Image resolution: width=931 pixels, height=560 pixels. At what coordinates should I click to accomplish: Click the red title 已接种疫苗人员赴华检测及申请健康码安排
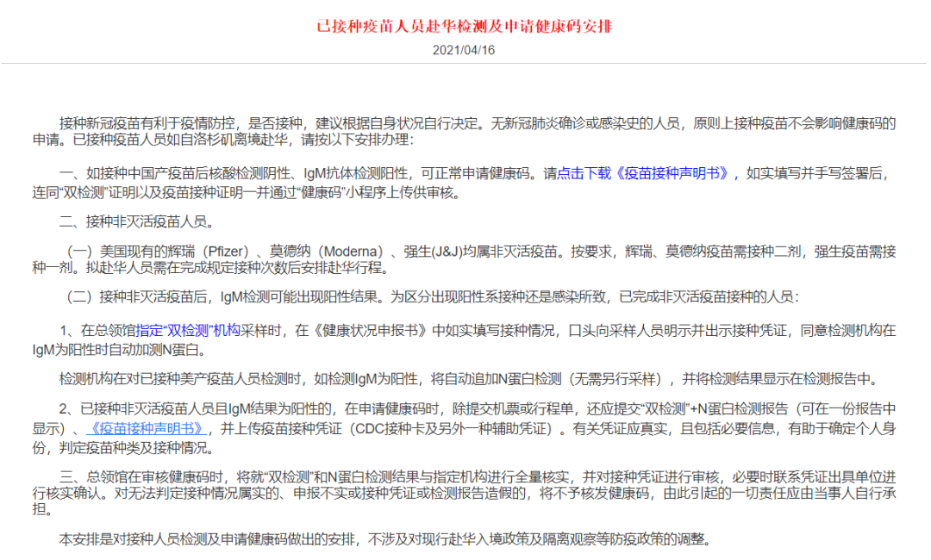(x=465, y=27)
